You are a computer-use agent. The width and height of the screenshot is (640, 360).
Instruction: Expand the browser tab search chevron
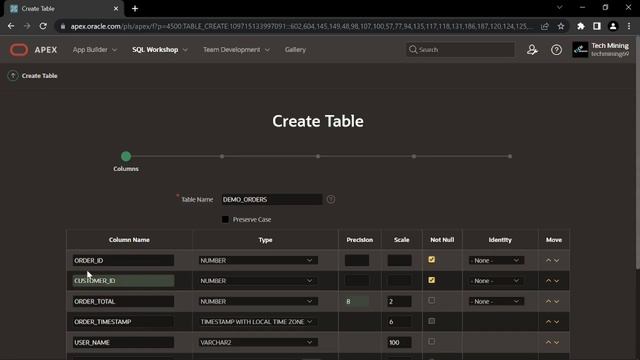click(560, 7)
